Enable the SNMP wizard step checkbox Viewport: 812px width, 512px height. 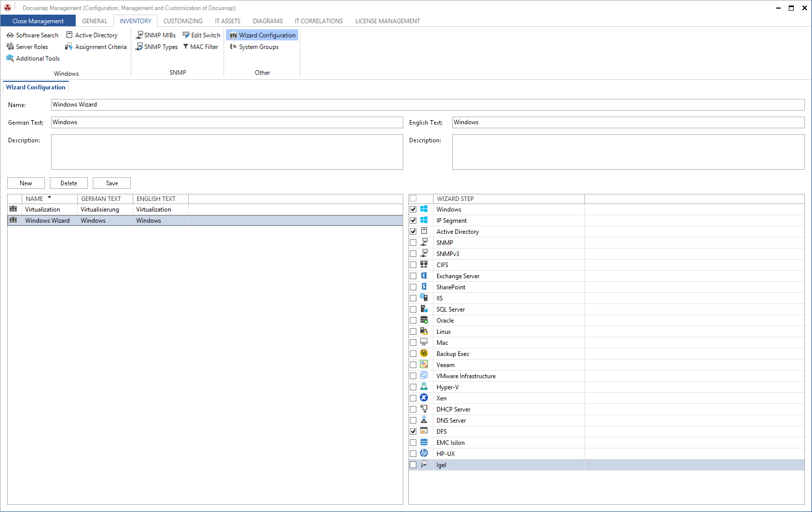click(x=413, y=242)
